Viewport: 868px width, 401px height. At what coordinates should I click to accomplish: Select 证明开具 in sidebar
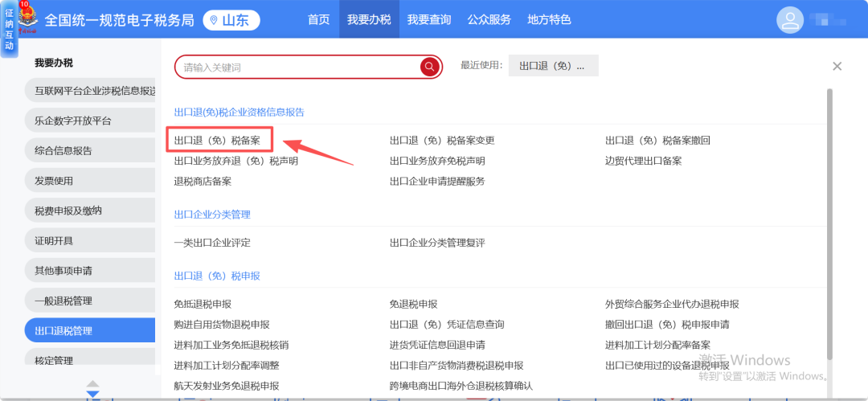click(90, 241)
